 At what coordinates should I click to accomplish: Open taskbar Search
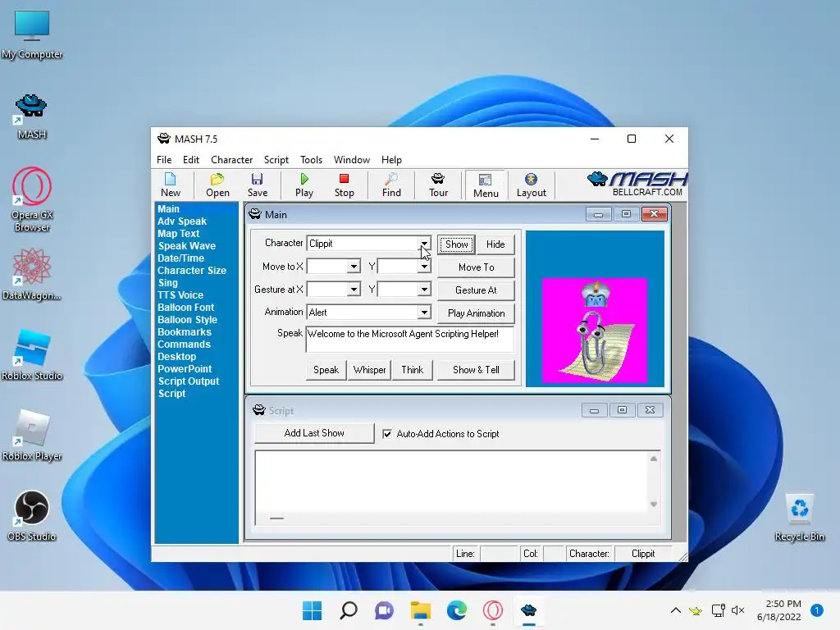tap(348, 610)
